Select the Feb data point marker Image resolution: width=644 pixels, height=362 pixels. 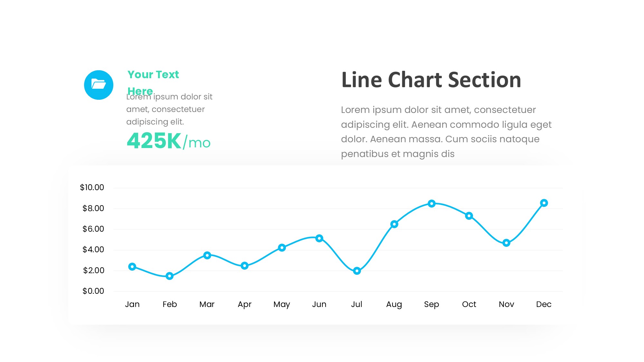tap(170, 276)
